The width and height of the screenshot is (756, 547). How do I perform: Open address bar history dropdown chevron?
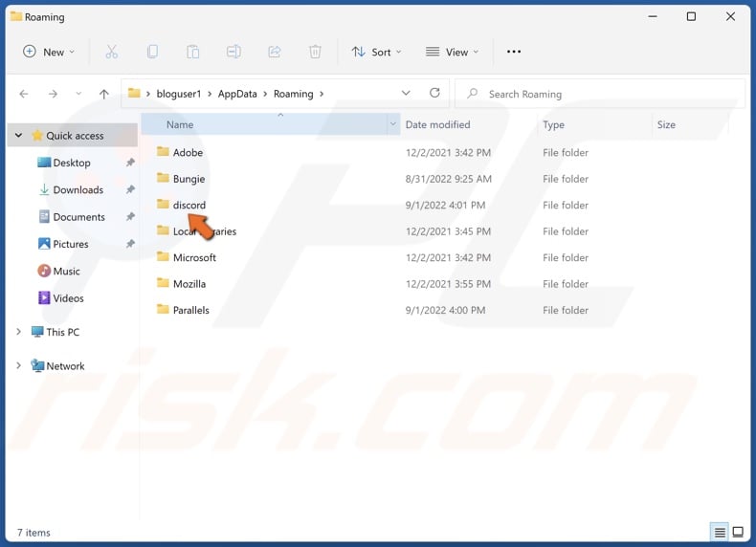click(x=406, y=93)
